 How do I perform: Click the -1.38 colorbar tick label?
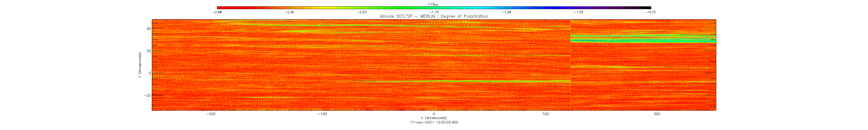pos(506,12)
